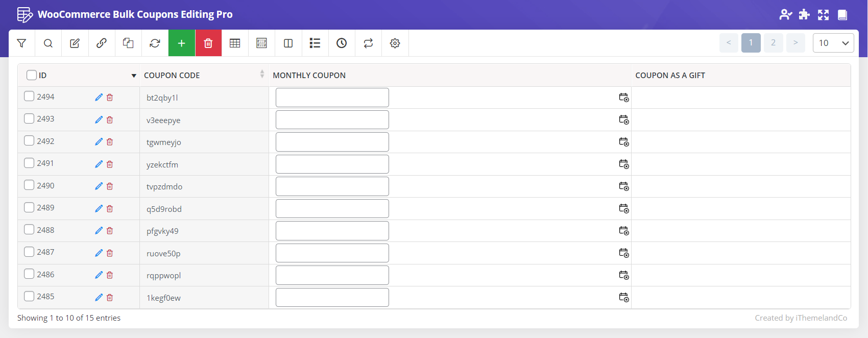
Task: Toggle fullscreen mode icon in header
Action: point(823,15)
